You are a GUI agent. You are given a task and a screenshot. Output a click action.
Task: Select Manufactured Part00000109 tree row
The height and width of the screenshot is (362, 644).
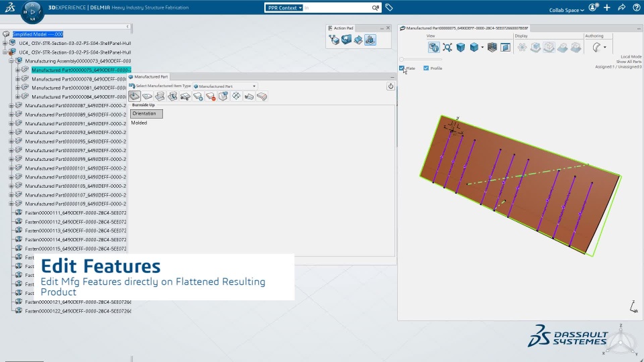point(76,204)
